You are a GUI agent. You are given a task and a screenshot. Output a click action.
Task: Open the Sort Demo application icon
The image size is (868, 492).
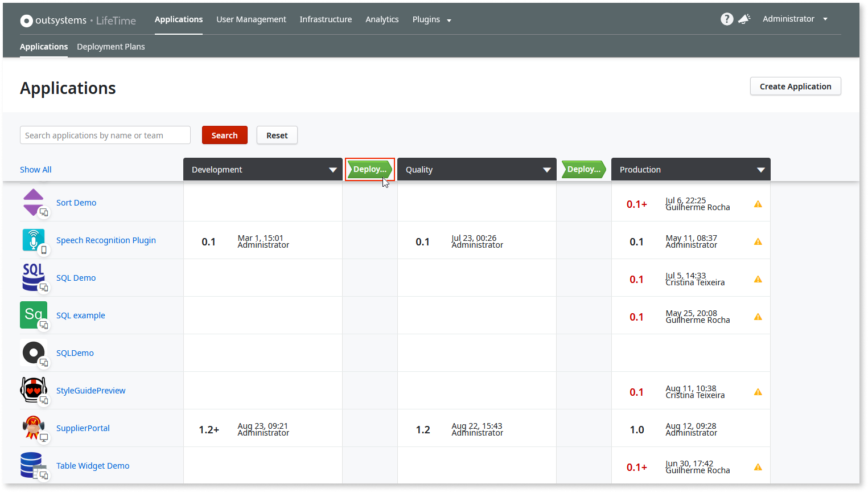pyautogui.click(x=34, y=202)
